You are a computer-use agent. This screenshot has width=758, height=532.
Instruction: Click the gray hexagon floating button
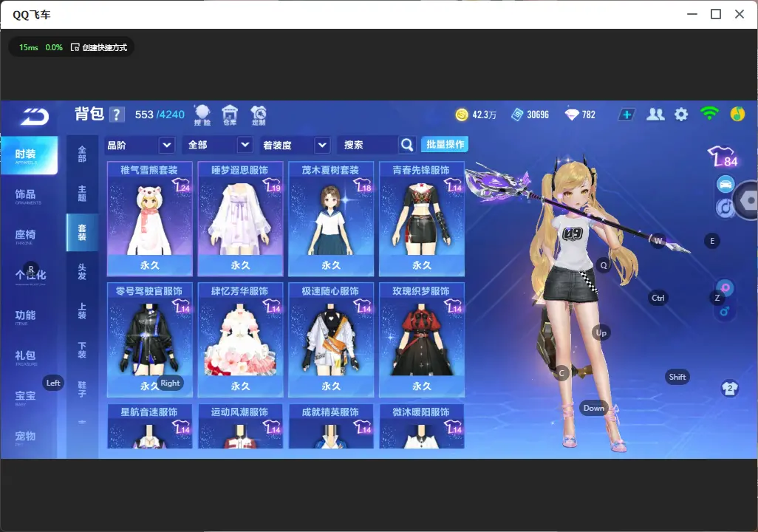[x=747, y=199]
